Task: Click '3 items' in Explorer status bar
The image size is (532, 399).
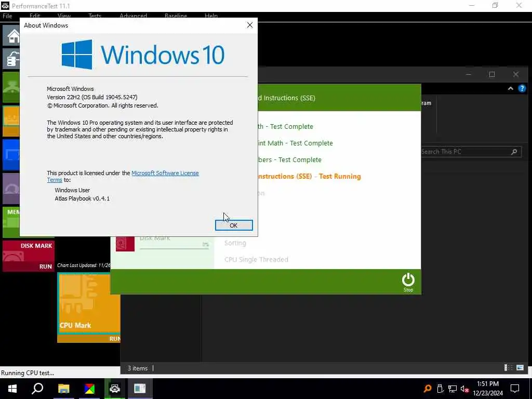Action: [137, 368]
